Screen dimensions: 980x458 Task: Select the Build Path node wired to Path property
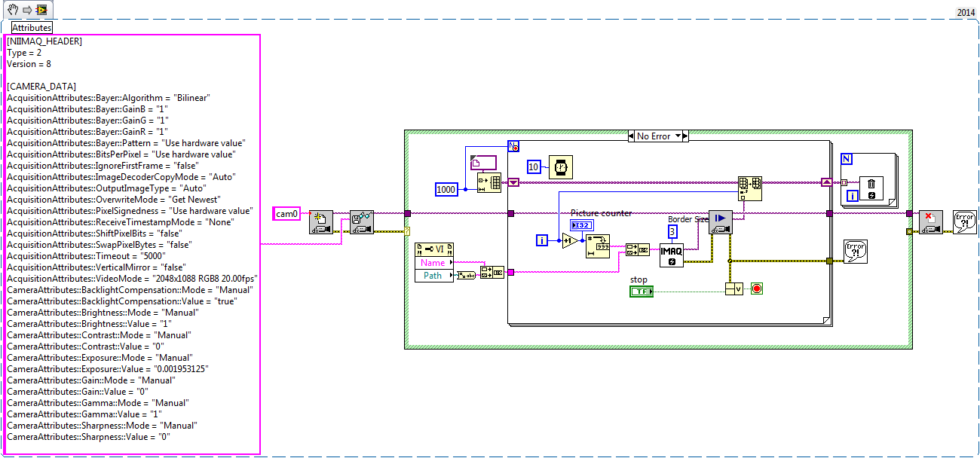(x=493, y=272)
